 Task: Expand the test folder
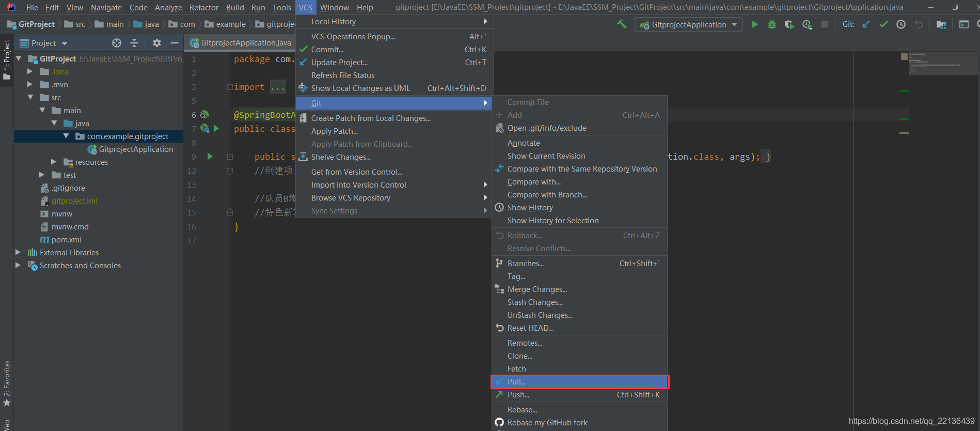pyautogui.click(x=42, y=175)
